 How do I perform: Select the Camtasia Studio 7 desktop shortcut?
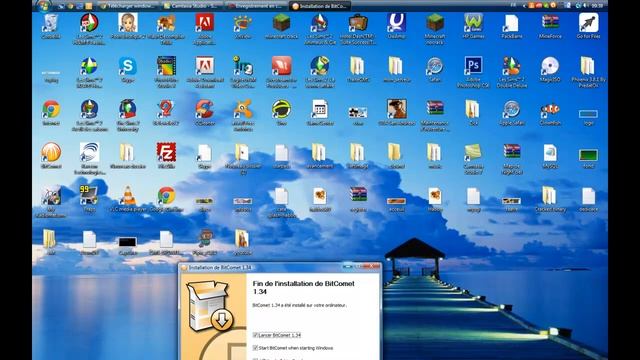pos(473,158)
